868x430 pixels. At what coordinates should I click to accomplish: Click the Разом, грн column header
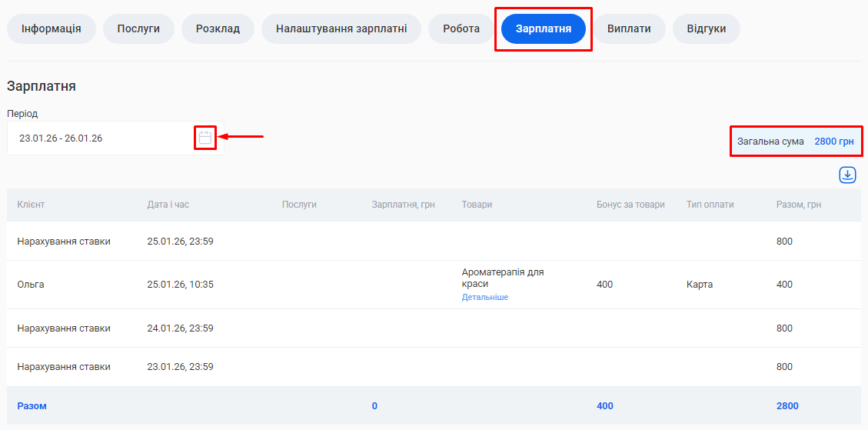(800, 205)
